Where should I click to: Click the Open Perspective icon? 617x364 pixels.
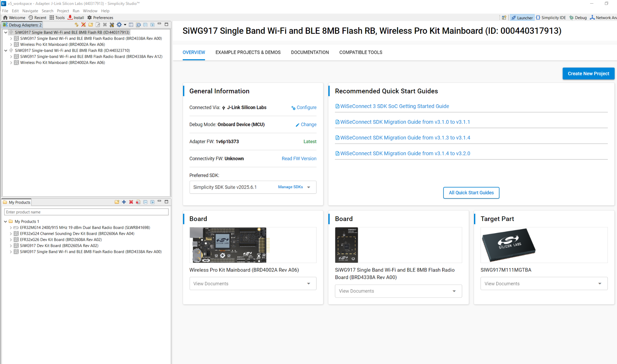pyautogui.click(x=504, y=18)
